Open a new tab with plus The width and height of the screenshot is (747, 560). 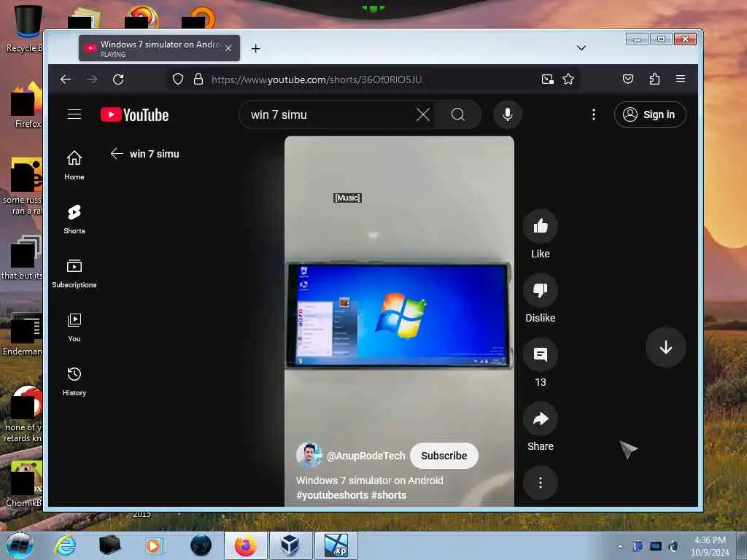[x=256, y=48]
